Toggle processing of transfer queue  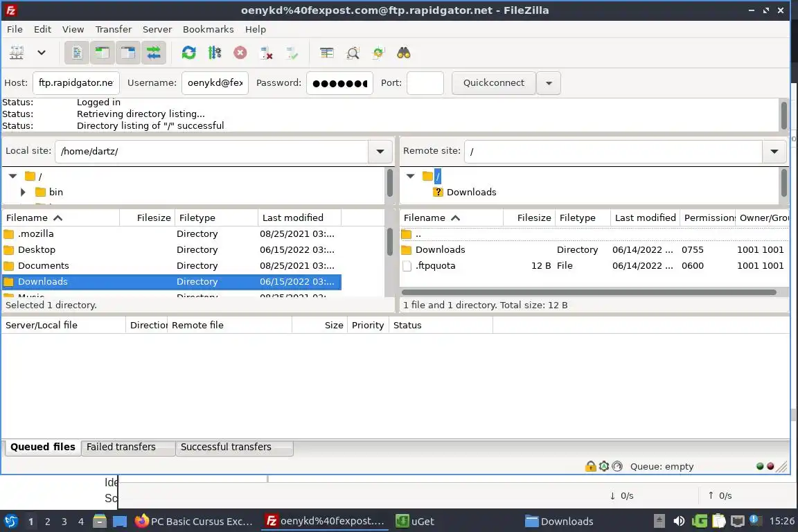point(215,53)
